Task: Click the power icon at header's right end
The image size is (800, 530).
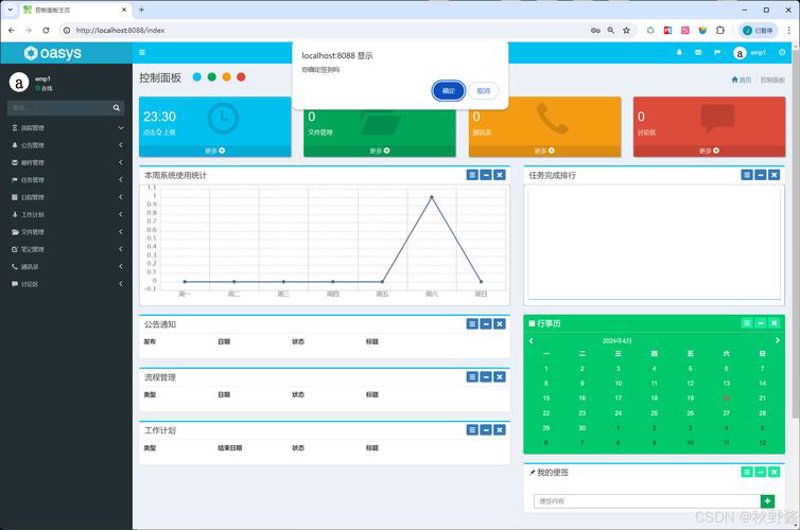Action: coord(782,53)
